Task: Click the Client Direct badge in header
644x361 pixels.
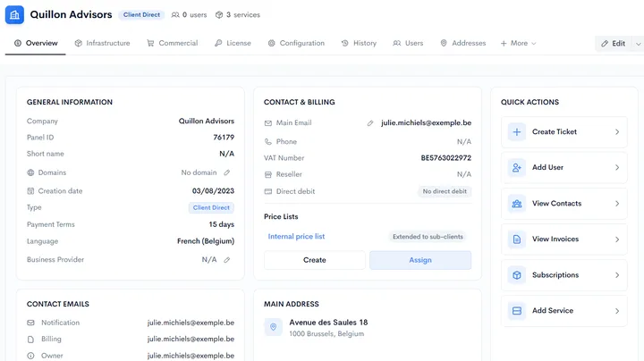Action: click(x=141, y=15)
